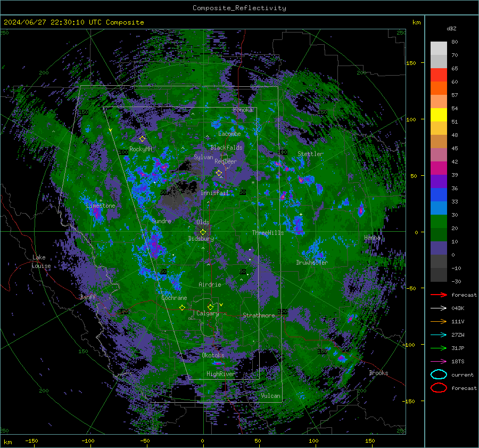Click the Ponoka city label

click(243, 110)
